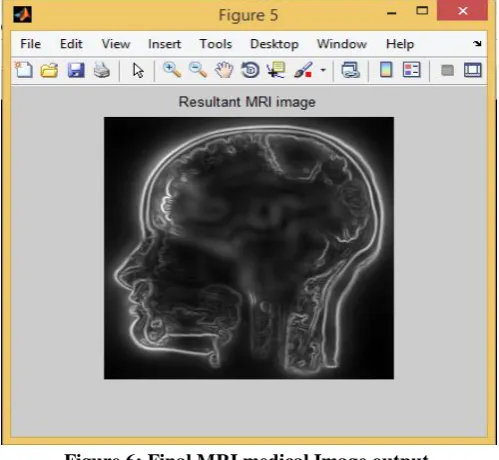
Task: Click the Link Plot icon
Action: coord(350,70)
